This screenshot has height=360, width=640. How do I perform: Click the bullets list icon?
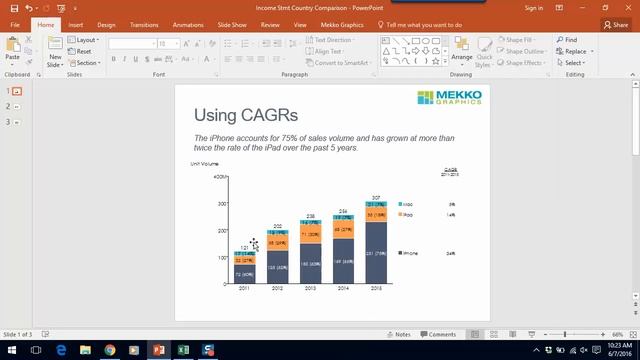[228, 44]
